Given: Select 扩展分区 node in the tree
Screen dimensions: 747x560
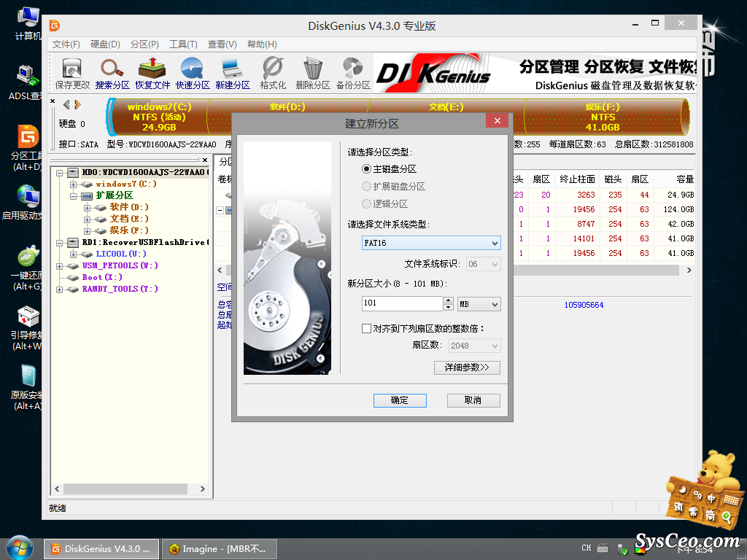Looking at the screenshot, I should 115,195.
